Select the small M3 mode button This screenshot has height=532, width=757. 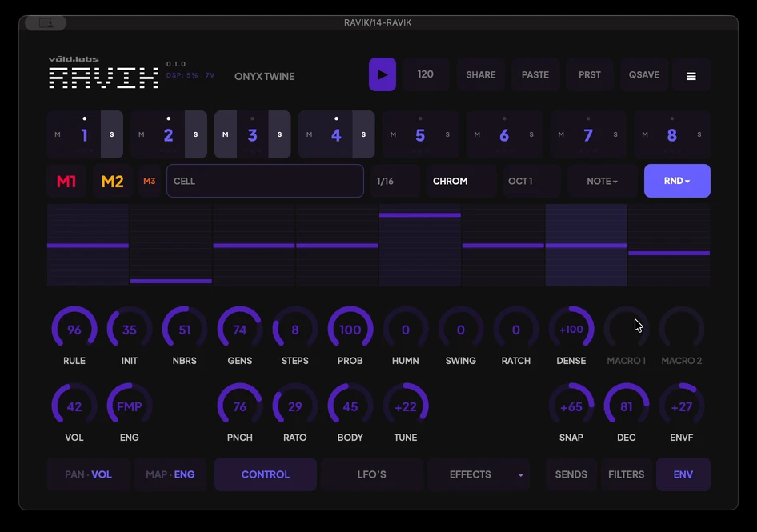point(149,181)
